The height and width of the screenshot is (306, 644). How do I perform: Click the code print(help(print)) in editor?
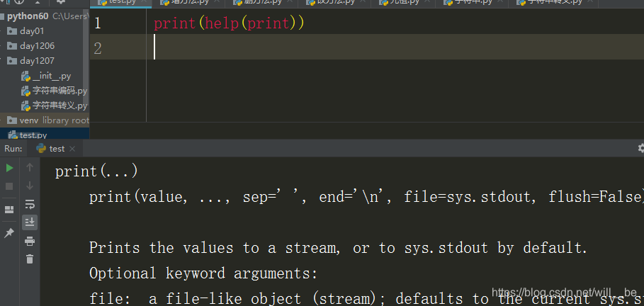pyautogui.click(x=229, y=23)
